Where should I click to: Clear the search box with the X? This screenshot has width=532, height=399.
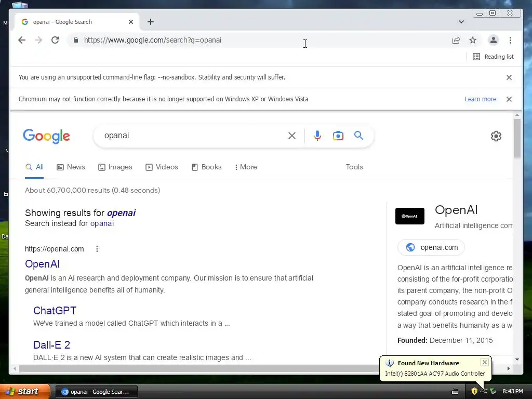292,136
